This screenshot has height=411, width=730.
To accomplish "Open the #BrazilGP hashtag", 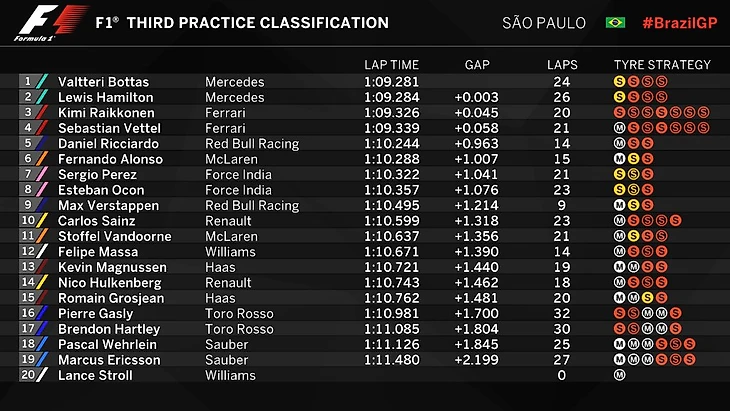I will (x=676, y=22).
